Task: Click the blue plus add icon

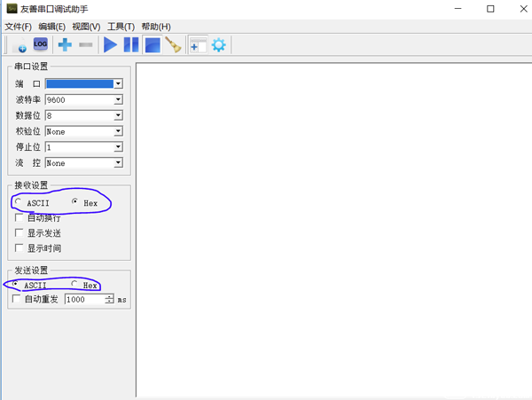Action: point(65,44)
